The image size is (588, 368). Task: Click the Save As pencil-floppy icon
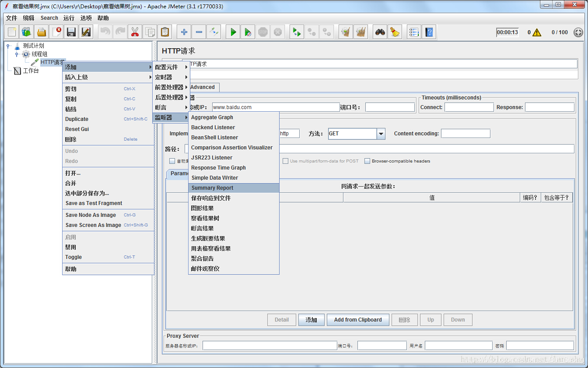click(x=86, y=32)
